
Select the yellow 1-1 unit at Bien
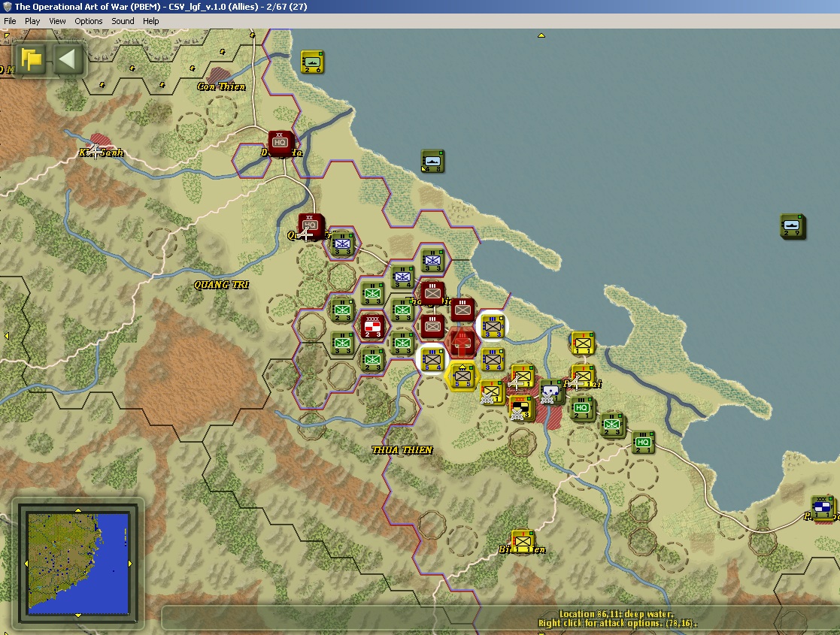coord(523,542)
